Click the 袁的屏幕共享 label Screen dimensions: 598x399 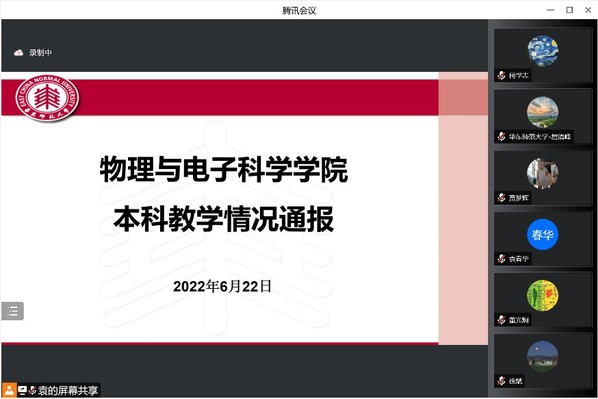click(x=68, y=390)
